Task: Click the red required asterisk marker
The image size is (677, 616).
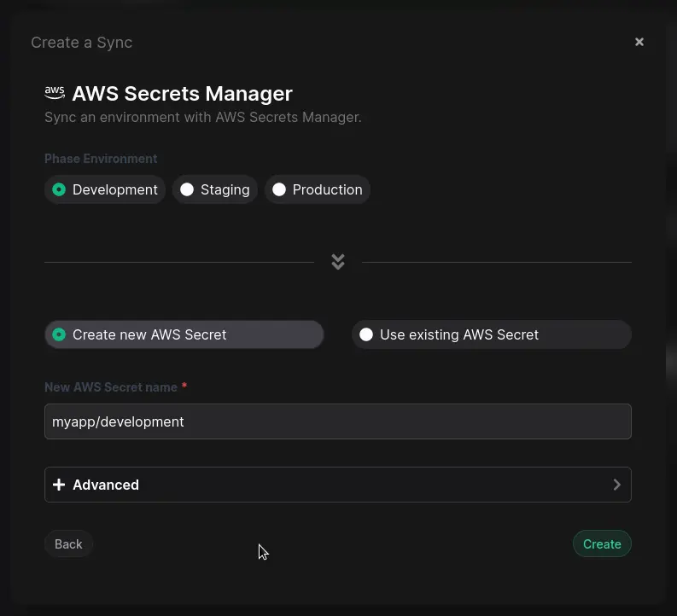Action: tap(184, 386)
